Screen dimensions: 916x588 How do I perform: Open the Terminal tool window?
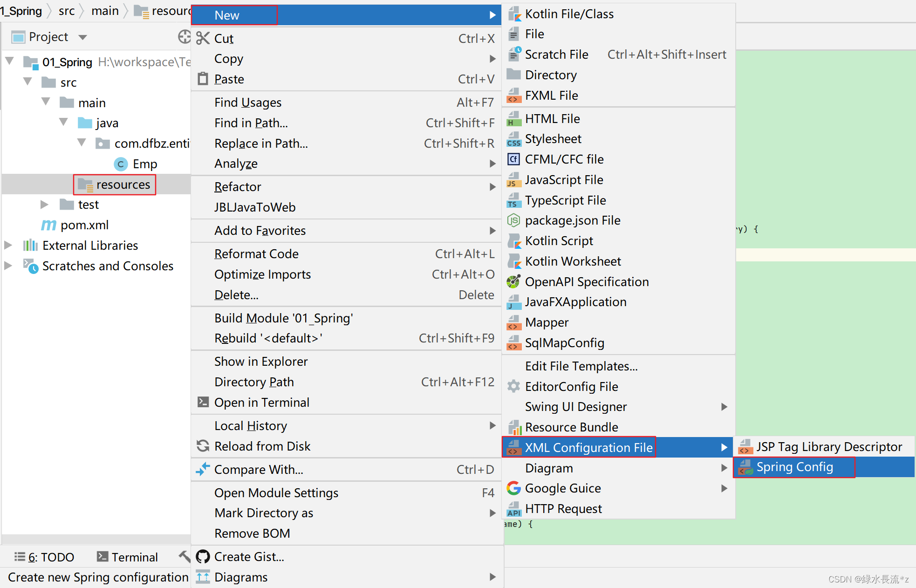pyautogui.click(x=127, y=557)
